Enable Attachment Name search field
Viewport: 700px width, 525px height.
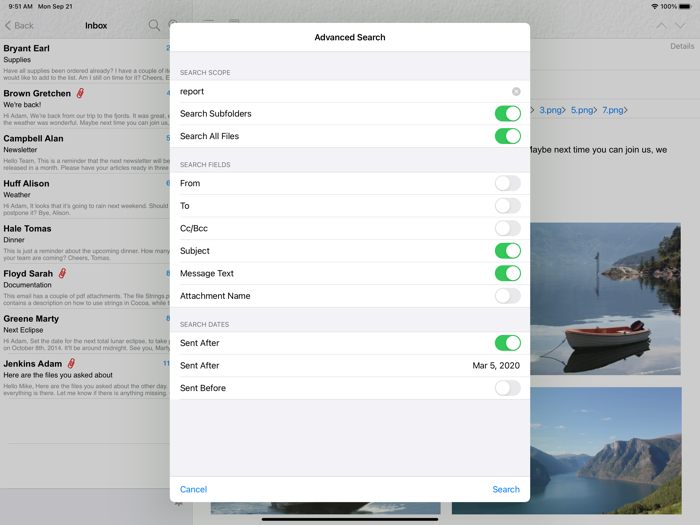[508, 296]
